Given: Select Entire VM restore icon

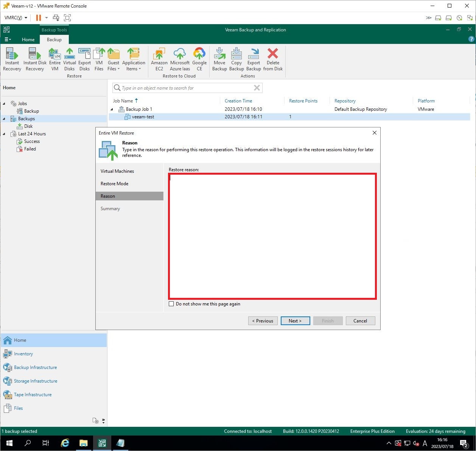Looking at the screenshot, I should click(x=55, y=59).
